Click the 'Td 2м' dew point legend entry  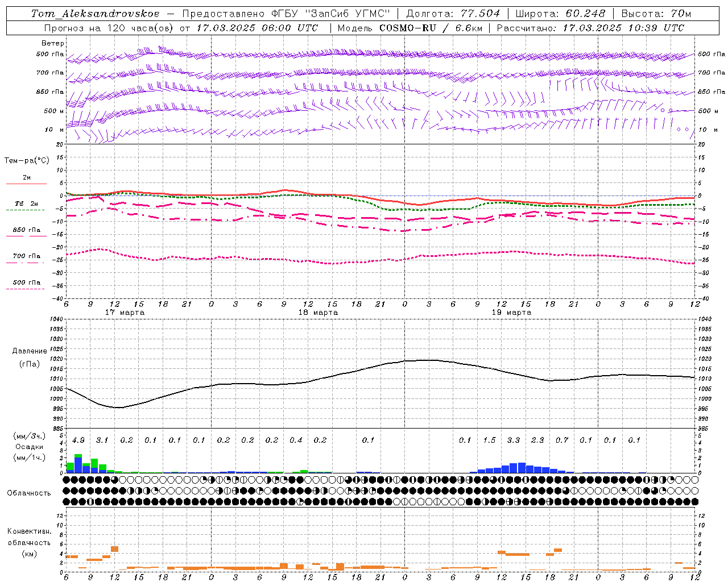pyautogui.click(x=27, y=203)
